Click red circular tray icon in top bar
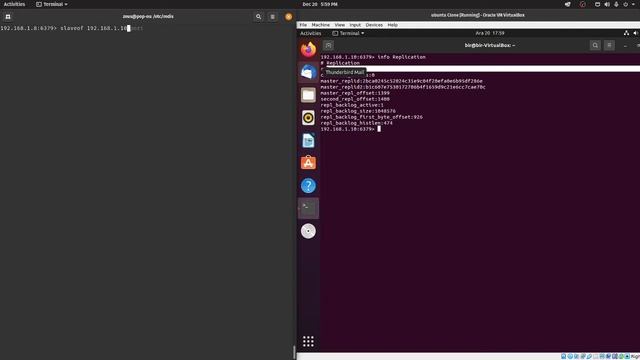640x360 pixels. click(582, 4)
